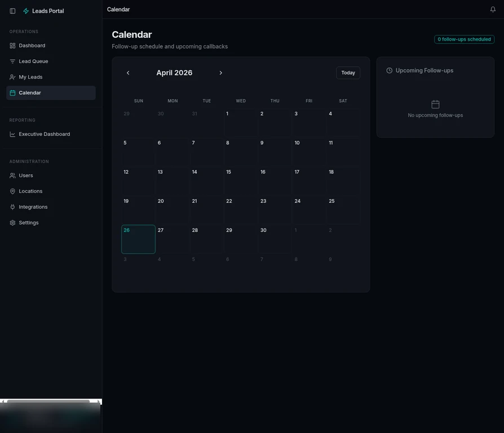This screenshot has height=433, width=504.
Task: Navigate to Executive Dashboard
Action: (x=46, y=134)
